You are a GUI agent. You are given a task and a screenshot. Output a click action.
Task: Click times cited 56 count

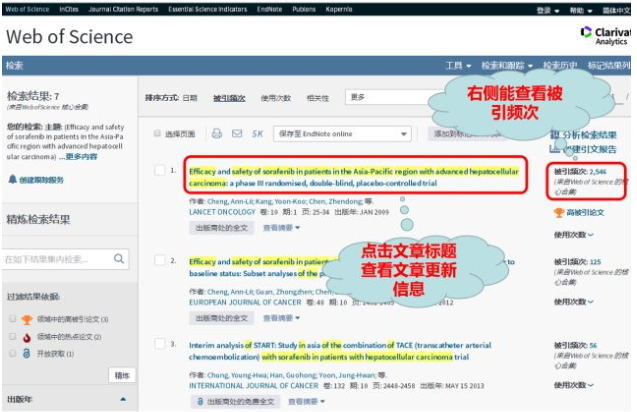tap(593, 345)
